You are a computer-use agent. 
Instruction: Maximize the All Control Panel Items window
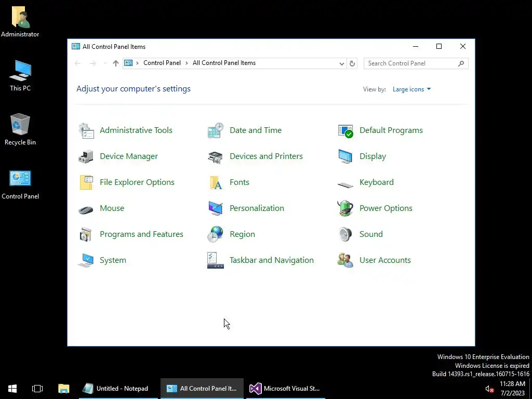(439, 46)
